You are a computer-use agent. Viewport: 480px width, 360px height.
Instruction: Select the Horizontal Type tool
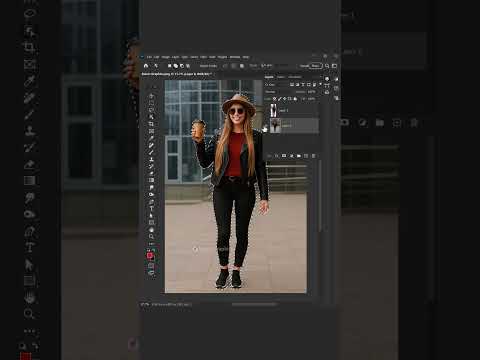click(x=151, y=208)
